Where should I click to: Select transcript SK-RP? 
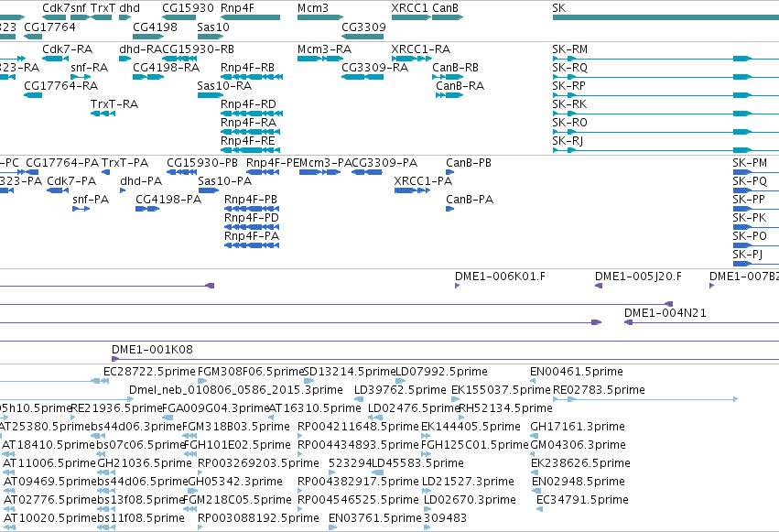[x=568, y=86]
